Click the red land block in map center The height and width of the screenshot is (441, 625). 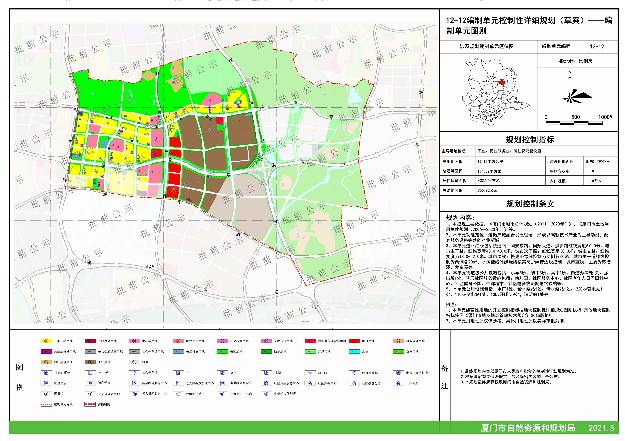[176, 146]
